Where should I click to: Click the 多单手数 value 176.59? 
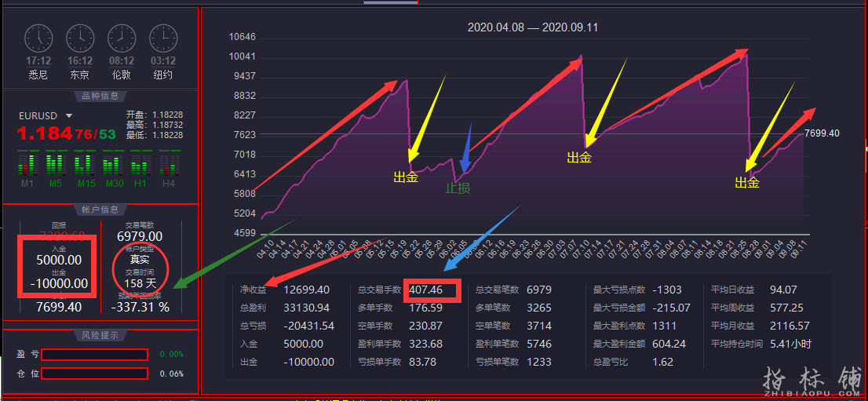[425, 308]
